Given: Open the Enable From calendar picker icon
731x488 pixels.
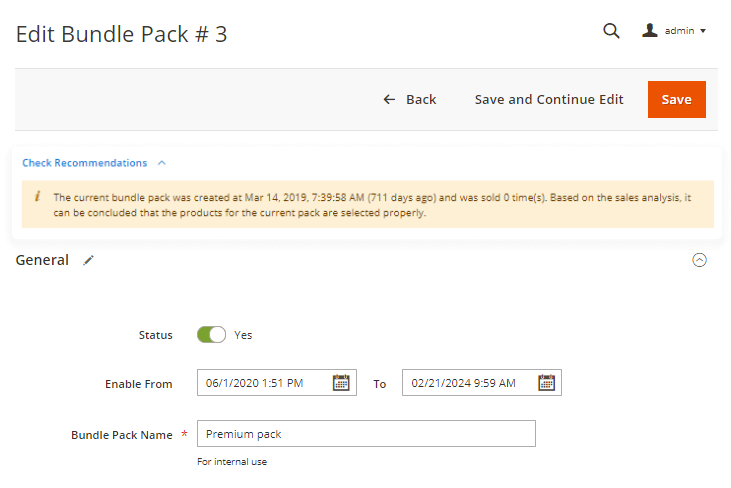Looking at the screenshot, I should click(x=341, y=383).
